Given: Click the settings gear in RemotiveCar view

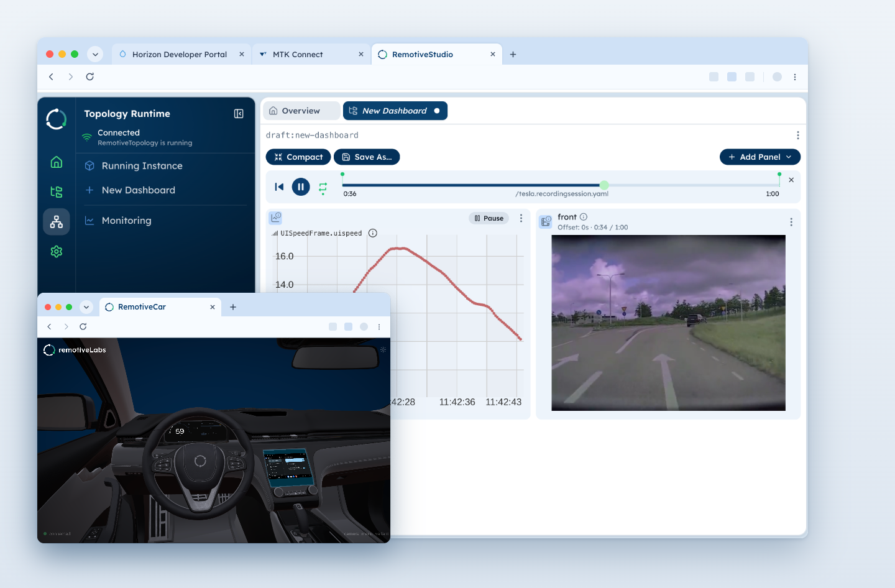Looking at the screenshot, I should click(x=383, y=350).
